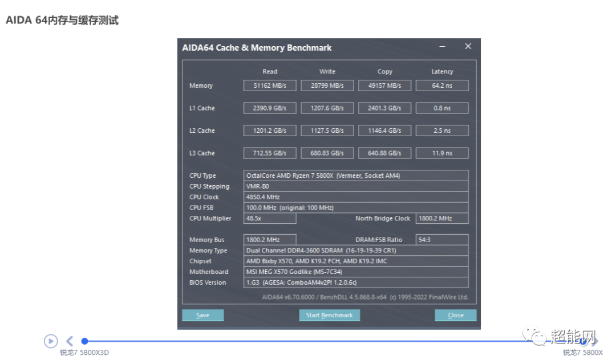Click BIOS Version field 1.G3

tap(356, 283)
